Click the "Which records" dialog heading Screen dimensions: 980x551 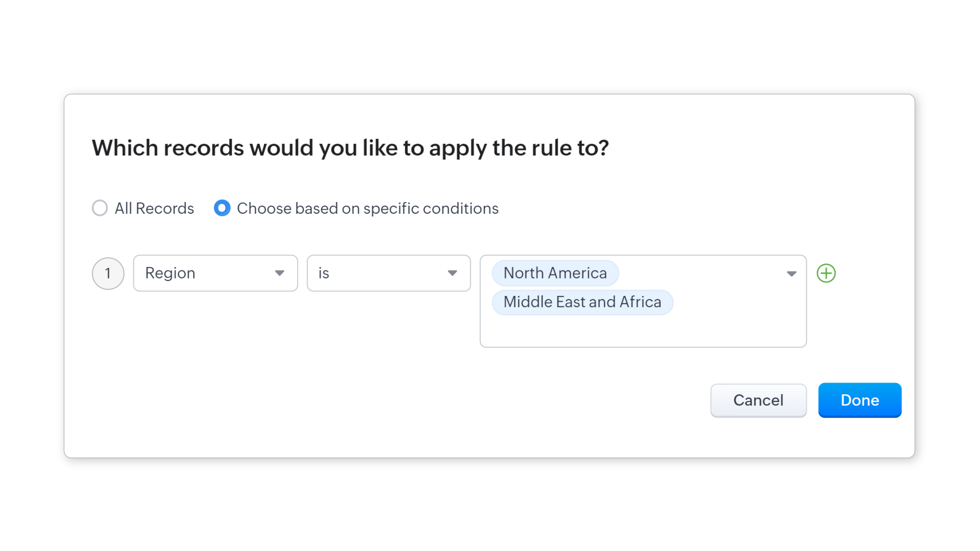(x=350, y=148)
